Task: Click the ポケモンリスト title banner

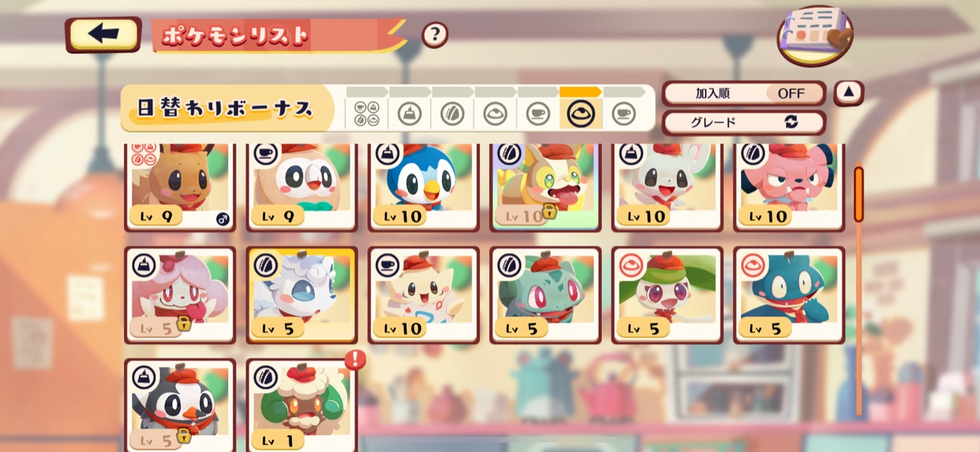Action: (x=279, y=35)
